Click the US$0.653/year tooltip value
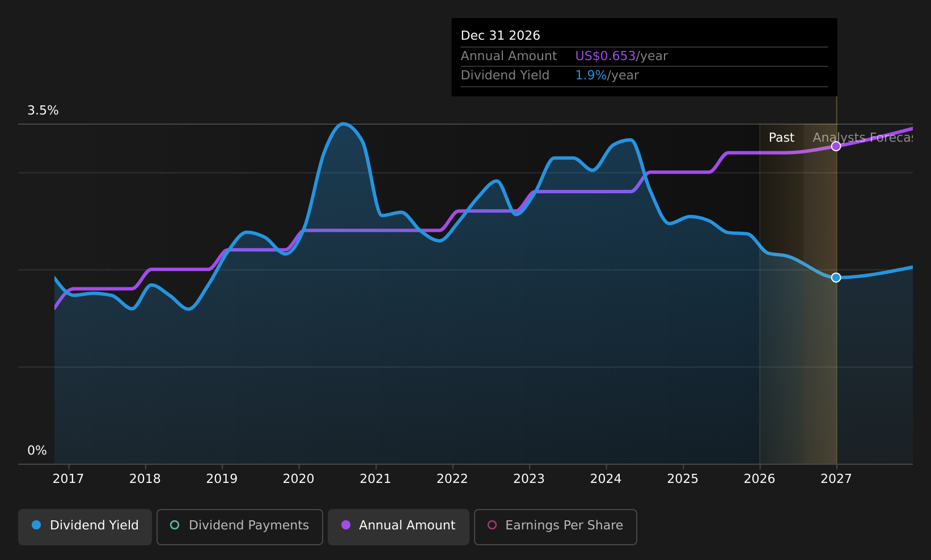Viewport: 931px width, 560px height. [x=621, y=56]
